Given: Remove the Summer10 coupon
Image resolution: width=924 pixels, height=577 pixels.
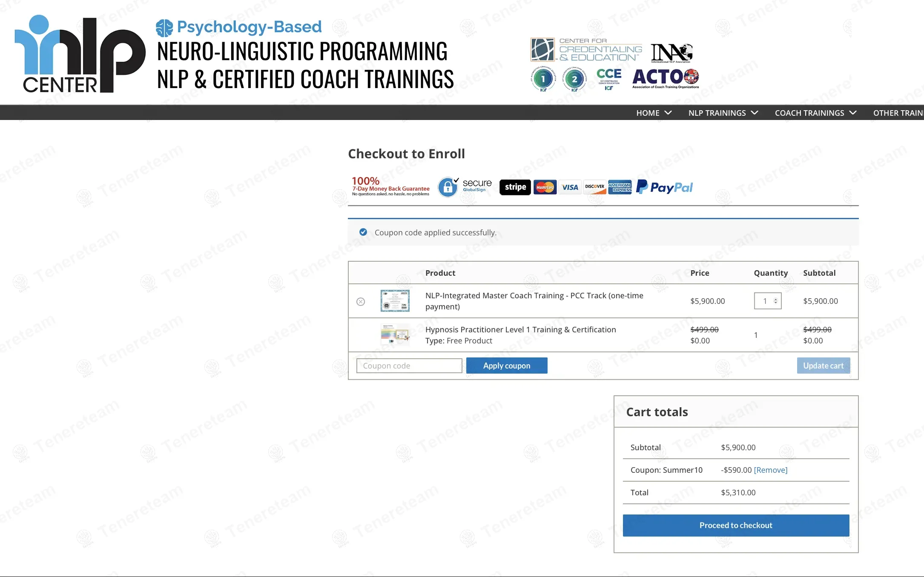Looking at the screenshot, I should tap(770, 470).
